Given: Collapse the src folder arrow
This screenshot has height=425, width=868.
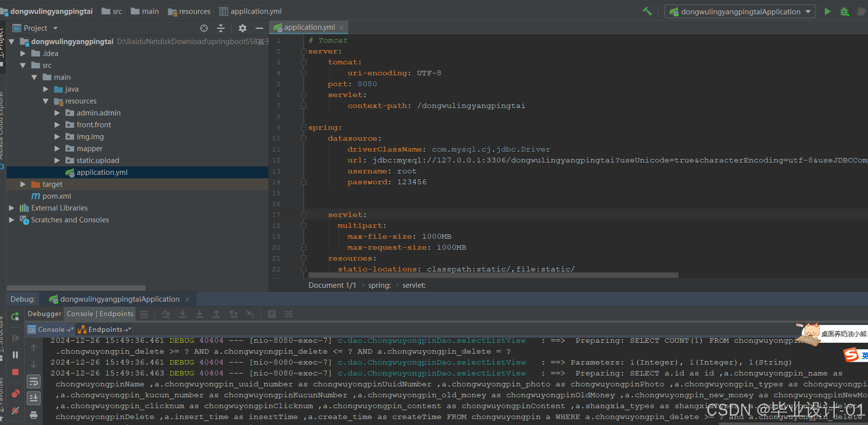Looking at the screenshot, I should coord(23,65).
